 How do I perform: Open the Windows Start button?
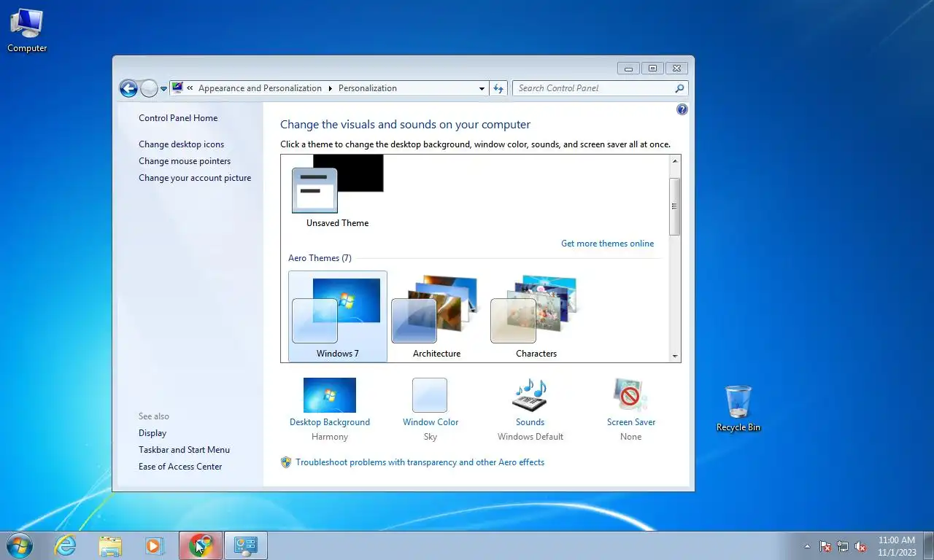[x=19, y=545]
